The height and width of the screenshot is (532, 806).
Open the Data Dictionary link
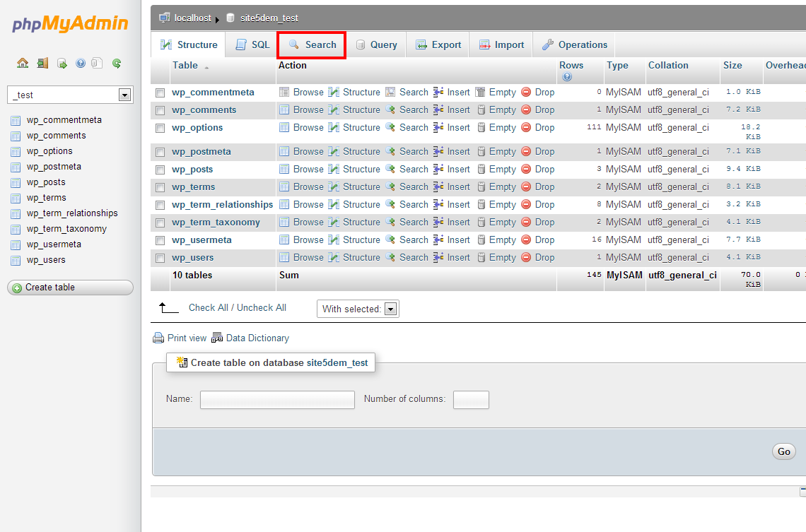point(257,338)
